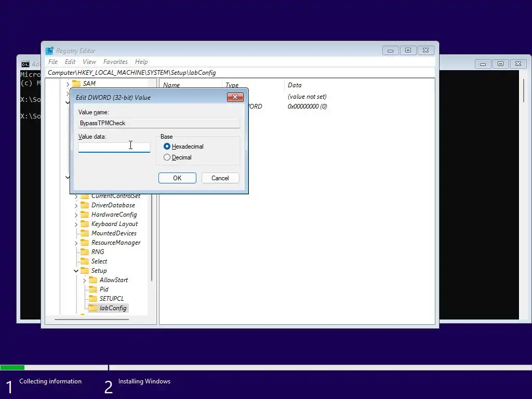Select Decimal base radio button
The height and width of the screenshot is (399, 532).
tap(167, 157)
